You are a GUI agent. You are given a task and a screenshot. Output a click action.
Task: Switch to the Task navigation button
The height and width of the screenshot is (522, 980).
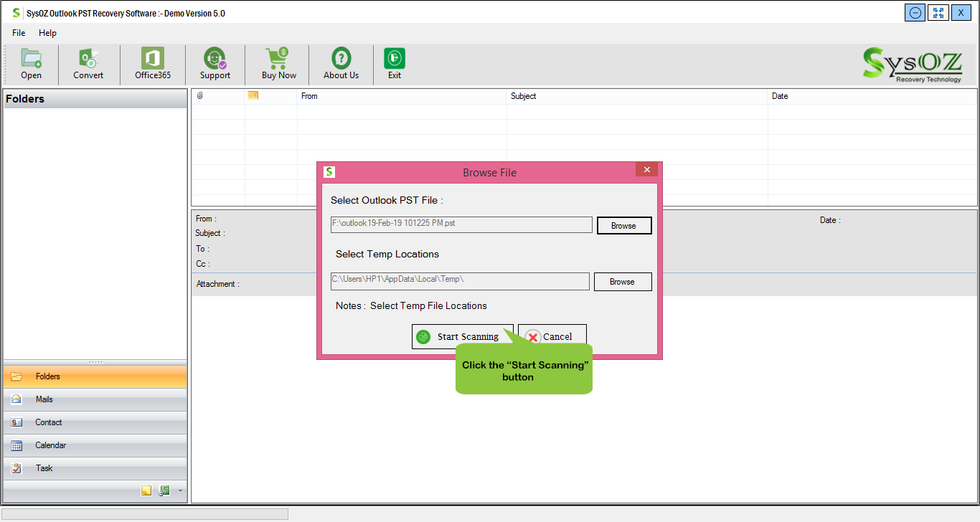coord(95,468)
